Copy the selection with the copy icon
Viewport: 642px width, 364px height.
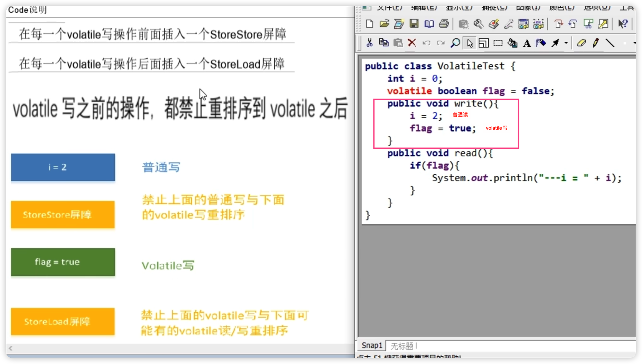384,43
